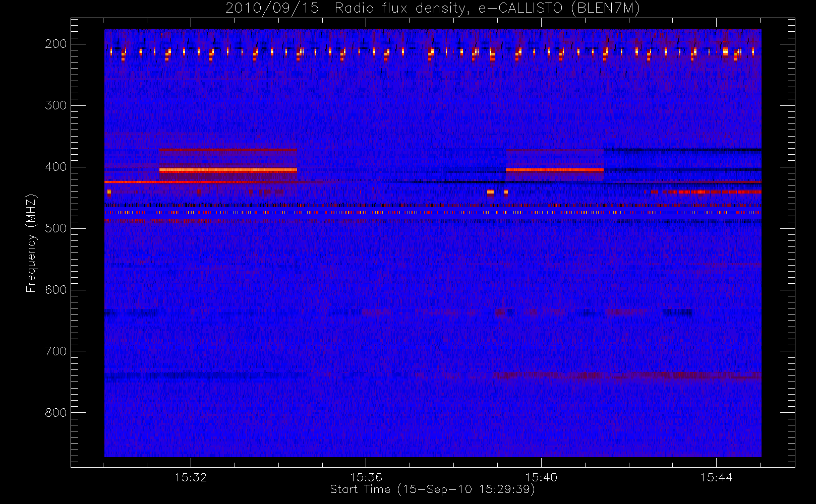Click the 'Frequency (MHz)' axis label
The height and width of the screenshot is (504, 816).
click(x=31, y=243)
